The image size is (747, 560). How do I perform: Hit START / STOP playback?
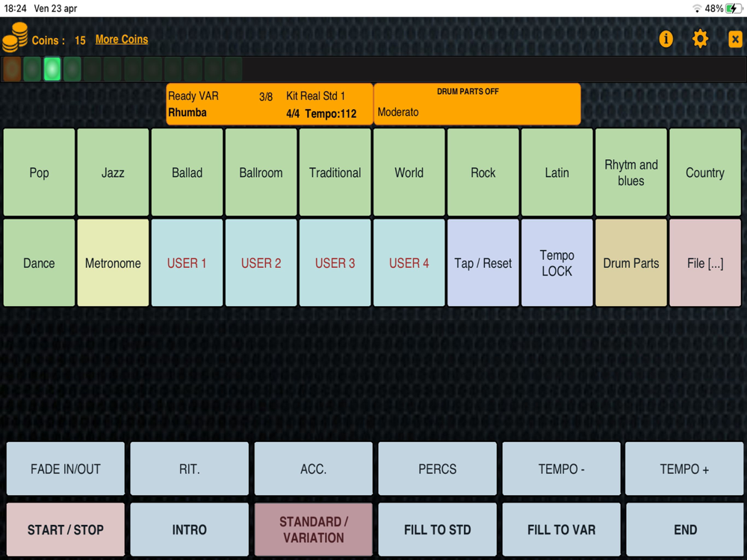click(x=66, y=529)
